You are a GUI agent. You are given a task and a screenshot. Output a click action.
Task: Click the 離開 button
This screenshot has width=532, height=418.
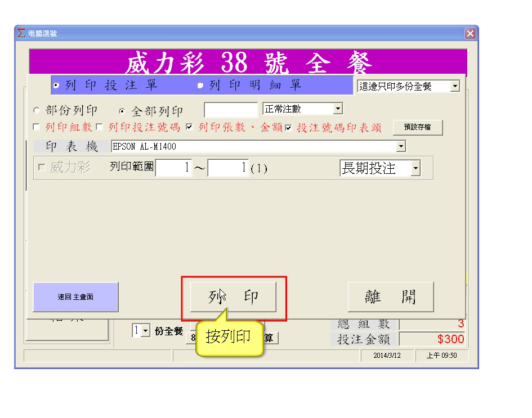point(390,297)
